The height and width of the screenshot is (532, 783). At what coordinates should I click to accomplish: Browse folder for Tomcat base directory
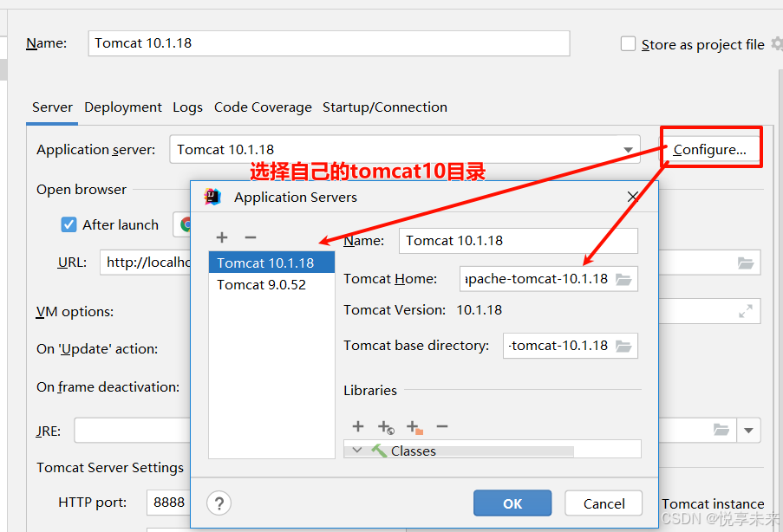623,346
